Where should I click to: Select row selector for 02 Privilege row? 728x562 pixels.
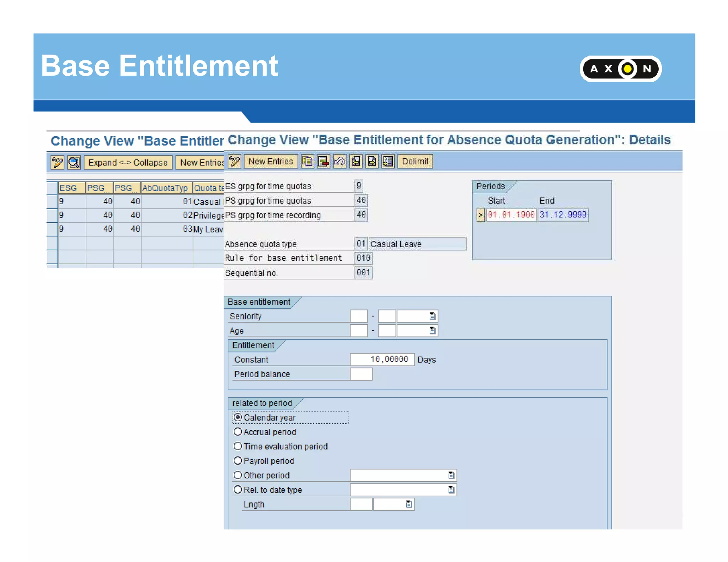[52, 215]
